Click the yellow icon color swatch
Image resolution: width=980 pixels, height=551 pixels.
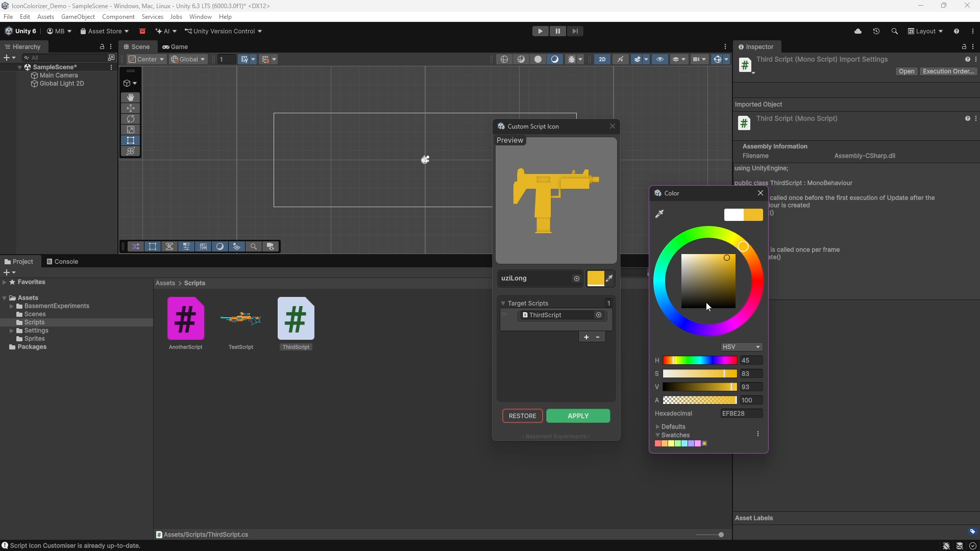(x=596, y=279)
